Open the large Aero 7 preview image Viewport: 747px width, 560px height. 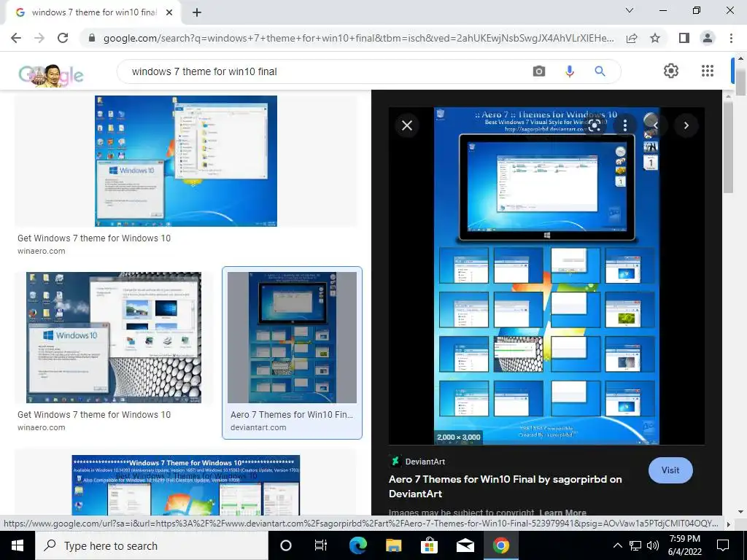(x=546, y=276)
